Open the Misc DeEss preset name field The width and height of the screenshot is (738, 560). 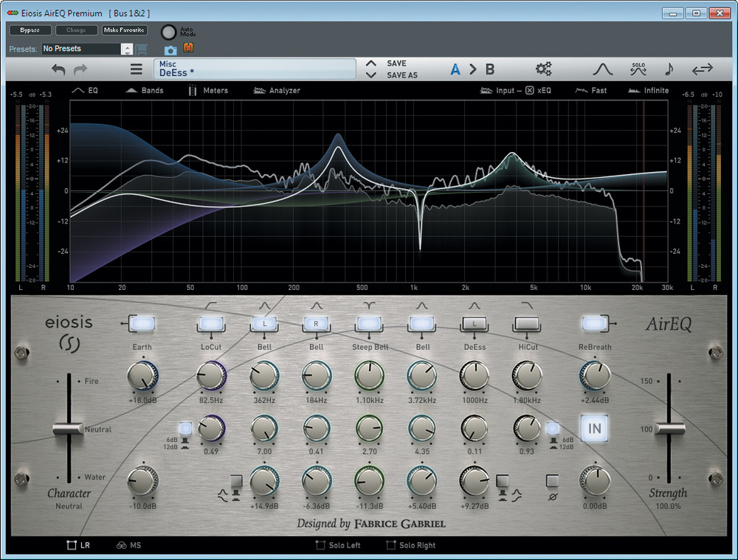(x=255, y=69)
